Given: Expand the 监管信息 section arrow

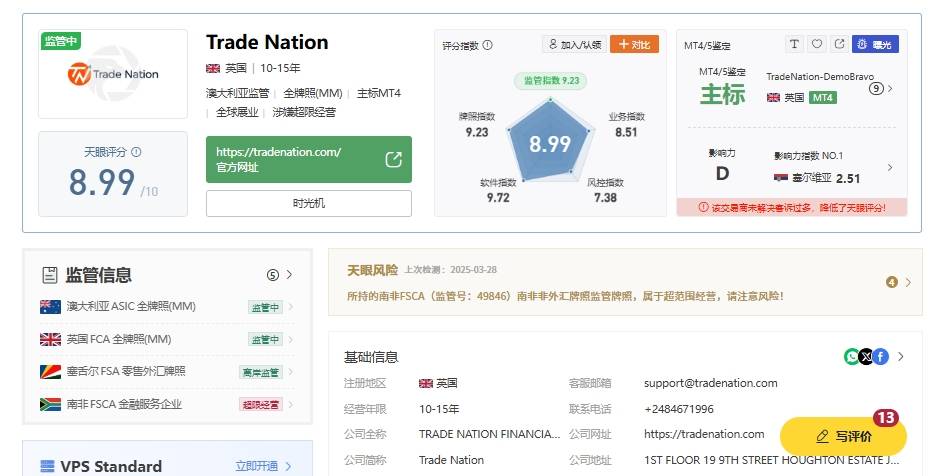Looking at the screenshot, I should click(289, 274).
